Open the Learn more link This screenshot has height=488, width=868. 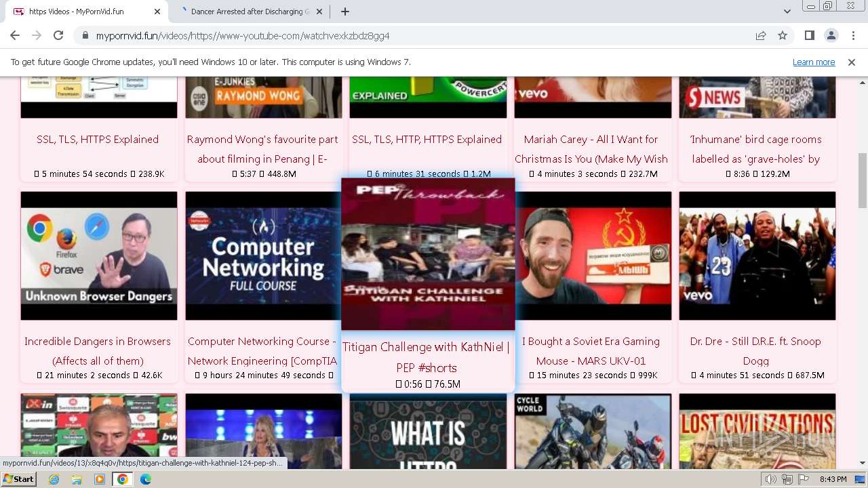[x=814, y=62]
